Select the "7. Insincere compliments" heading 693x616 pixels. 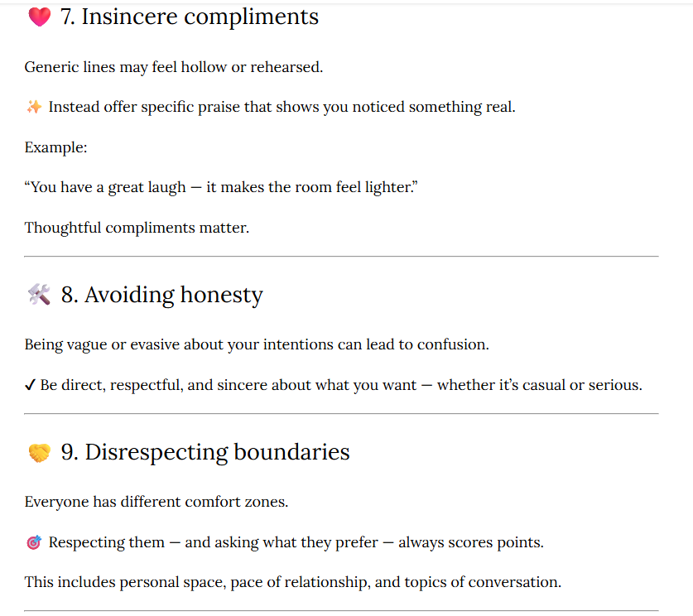190,17
